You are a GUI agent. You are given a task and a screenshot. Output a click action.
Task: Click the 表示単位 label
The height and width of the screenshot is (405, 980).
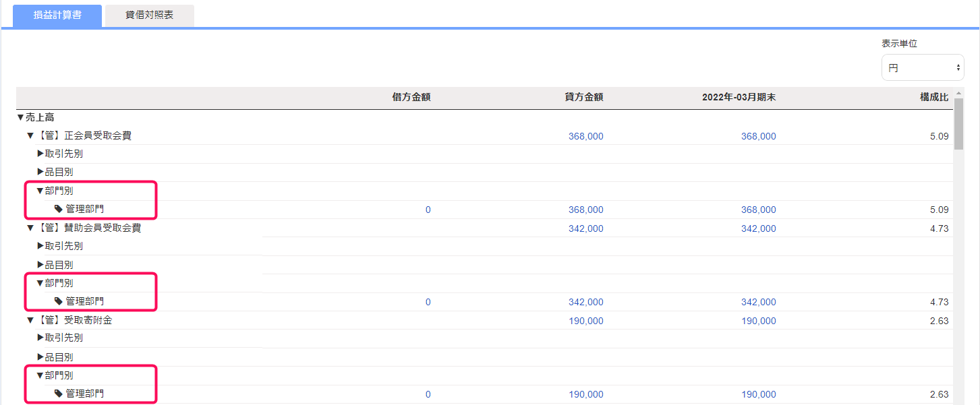pos(899,43)
